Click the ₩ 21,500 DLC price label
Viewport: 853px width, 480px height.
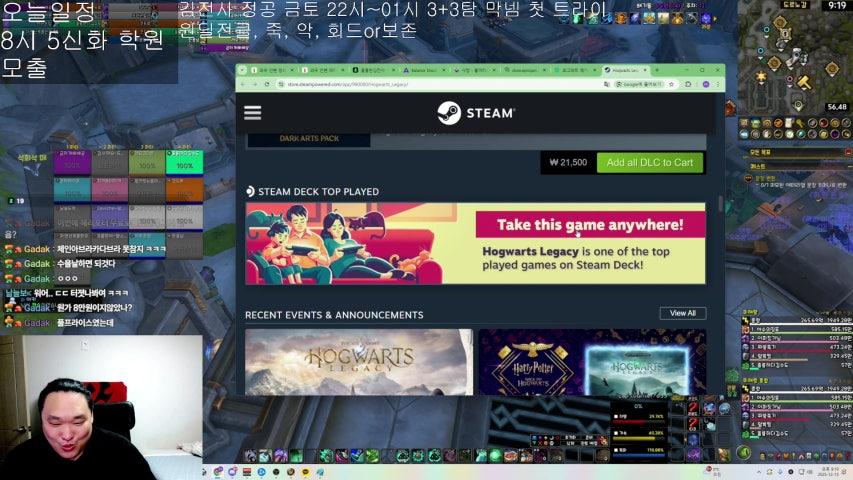[x=568, y=163]
